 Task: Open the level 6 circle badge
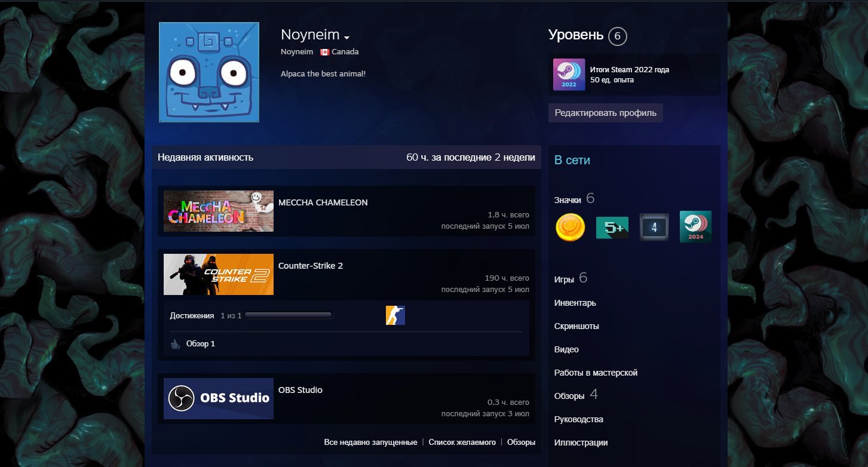pos(618,36)
